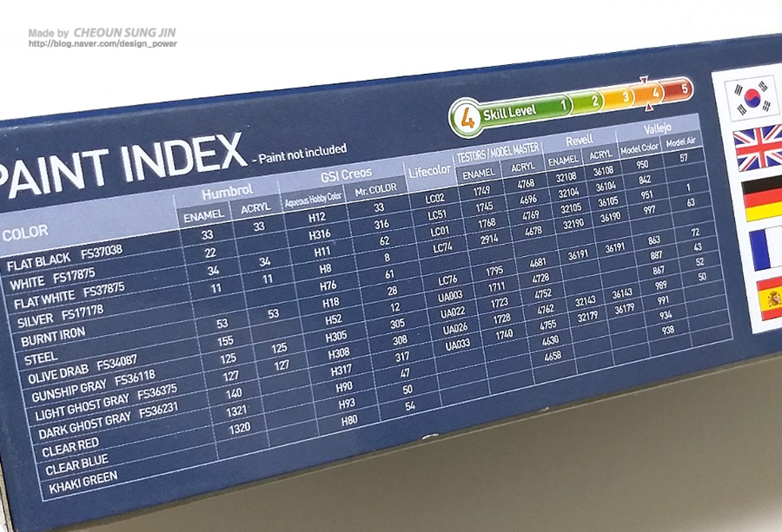This screenshot has width=782, height=532.
Task: Select the United Kingdom flag
Action: pyautogui.click(x=757, y=148)
